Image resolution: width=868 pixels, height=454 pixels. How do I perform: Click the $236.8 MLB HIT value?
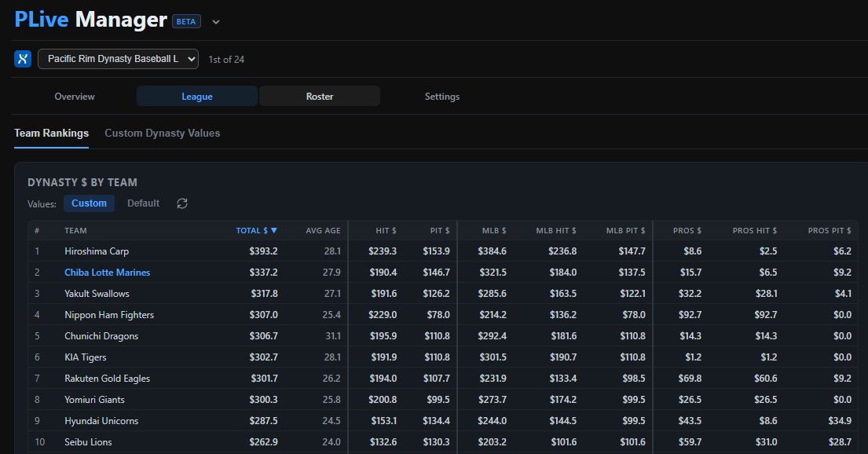click(x=562, y=251)
